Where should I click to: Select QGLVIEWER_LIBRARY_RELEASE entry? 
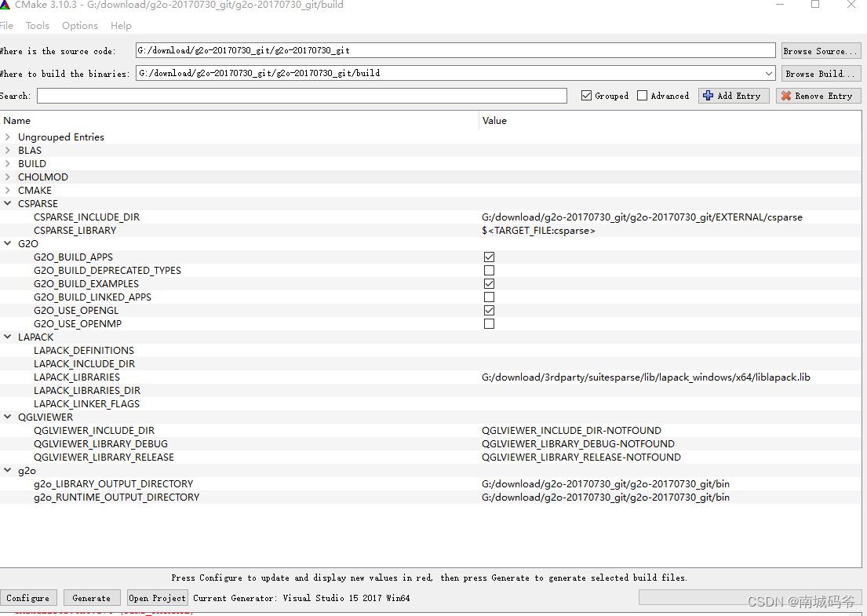104,457
